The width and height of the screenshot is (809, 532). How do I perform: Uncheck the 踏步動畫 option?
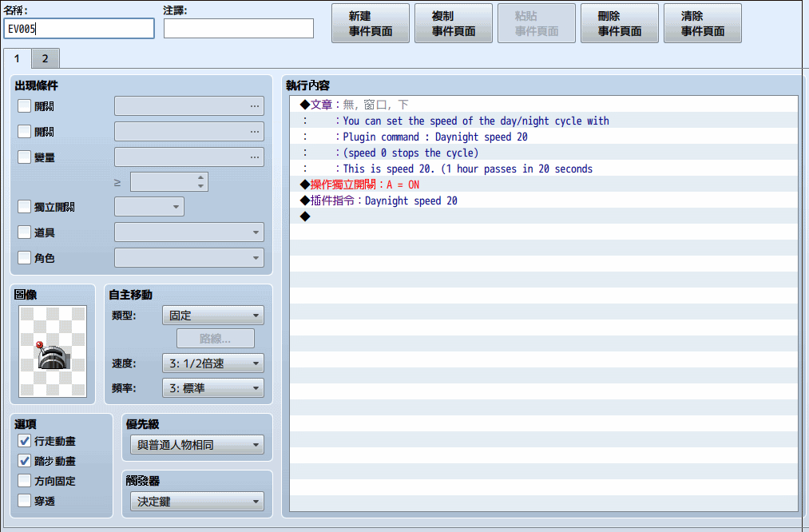pos(24,461)
